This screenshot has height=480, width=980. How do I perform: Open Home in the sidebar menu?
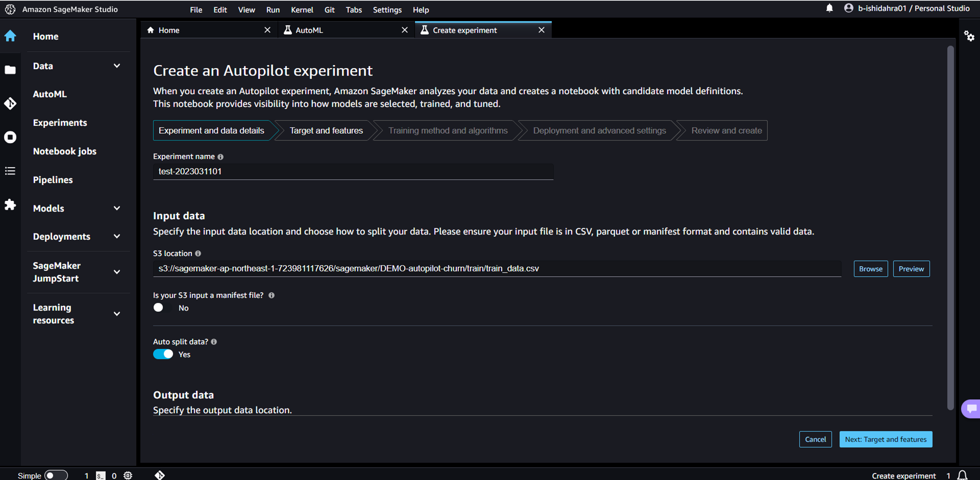[x=46, y=36]
